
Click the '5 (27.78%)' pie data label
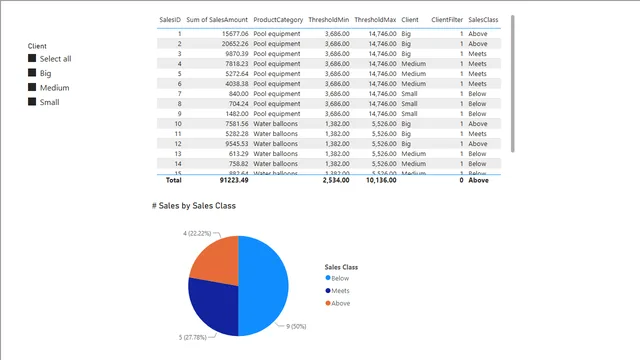[x=192, y=337]
